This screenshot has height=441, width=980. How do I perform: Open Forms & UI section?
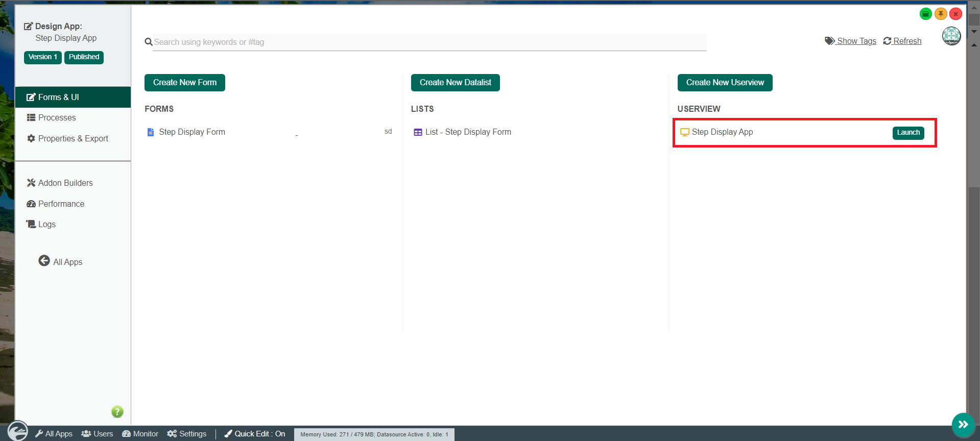click(73, 97)
